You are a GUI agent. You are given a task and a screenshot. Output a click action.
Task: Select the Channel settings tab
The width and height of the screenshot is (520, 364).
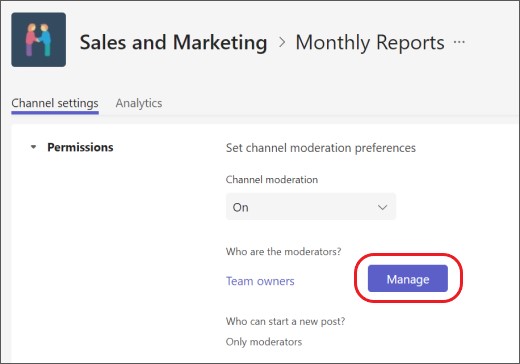[x=55, y=104]
